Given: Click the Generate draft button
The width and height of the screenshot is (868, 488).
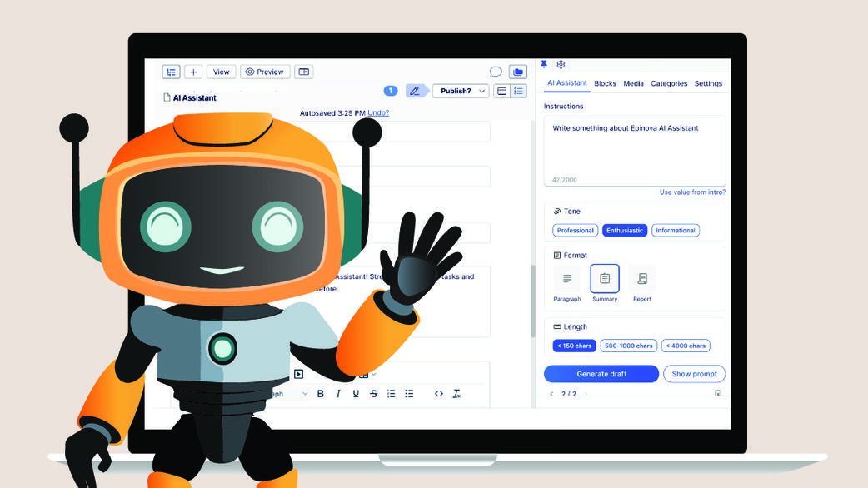Looking at the screenshot, I should click(x=601, y=373).
